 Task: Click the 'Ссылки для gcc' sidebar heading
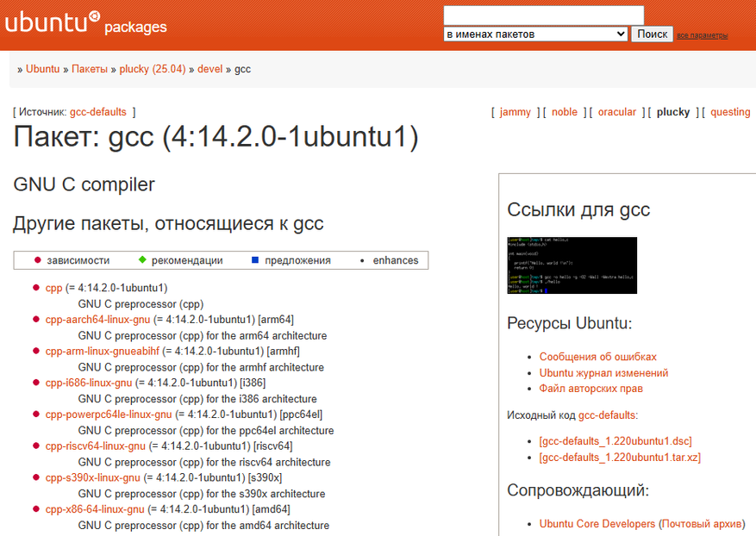578,210
